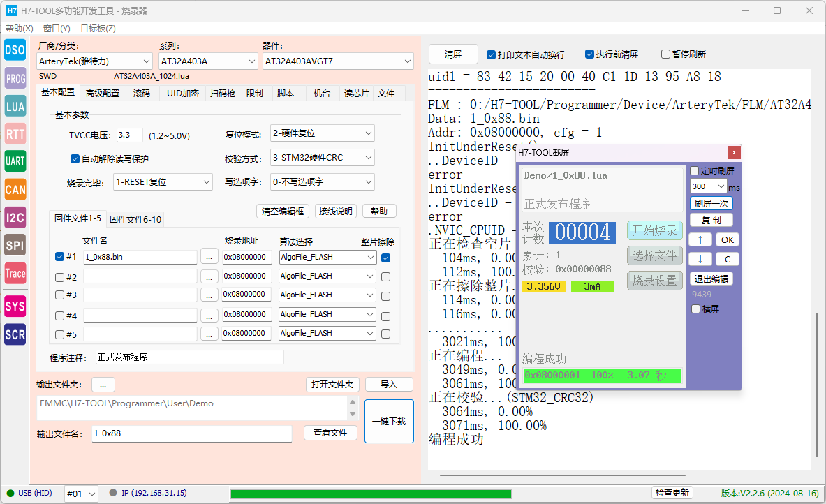Browse file for firmware slot #5

click(209, 334)
